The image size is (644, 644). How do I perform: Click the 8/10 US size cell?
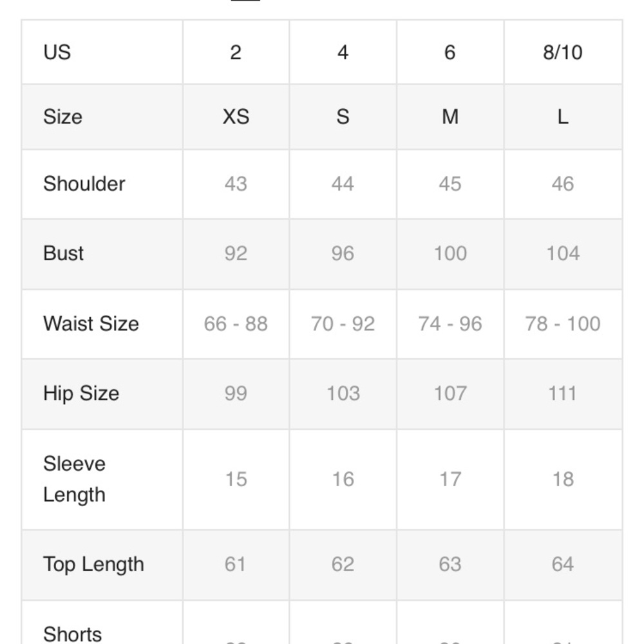click(x=562, y=52)
